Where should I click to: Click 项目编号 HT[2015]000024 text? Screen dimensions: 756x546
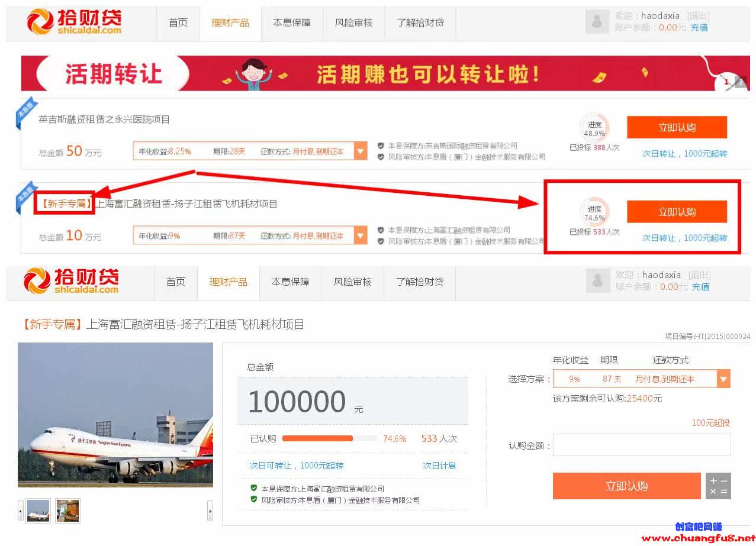point(707,336)
